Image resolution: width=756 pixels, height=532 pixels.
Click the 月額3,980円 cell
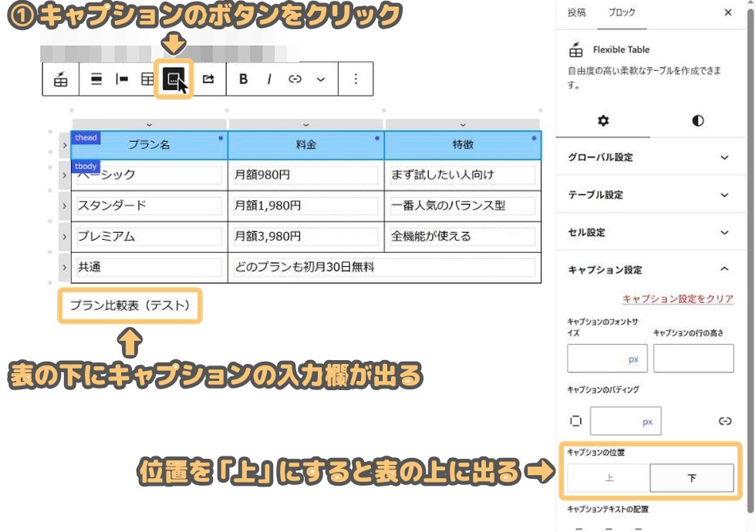pyautogui.click(x=306, y=237)
